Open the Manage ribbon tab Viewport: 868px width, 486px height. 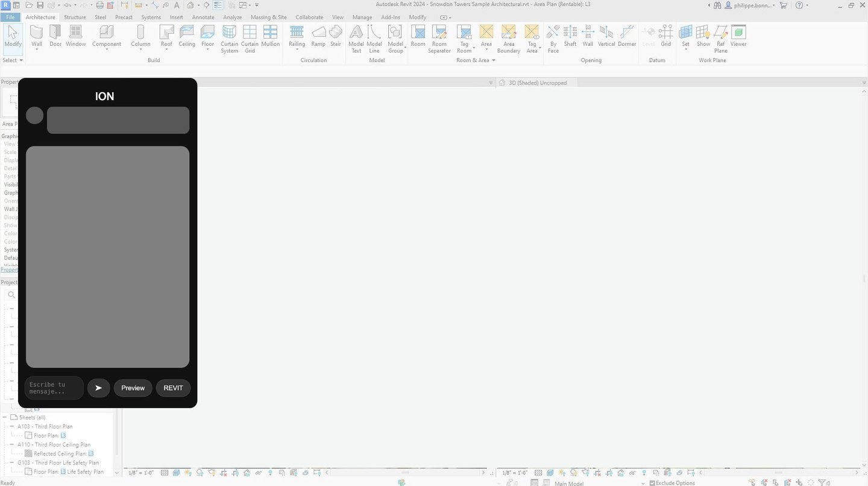point(362,17)
